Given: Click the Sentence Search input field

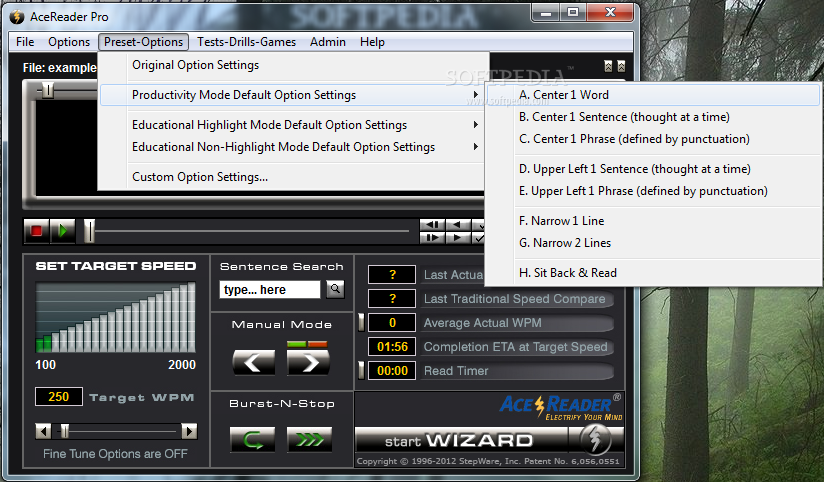Looking at the screenshot, I should point(270,289).
